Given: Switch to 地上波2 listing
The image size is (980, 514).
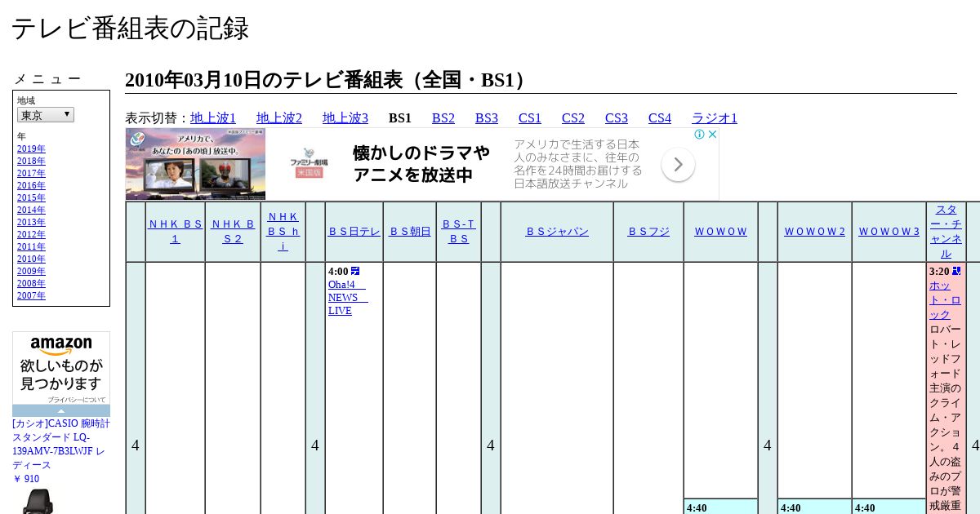Looking at the screenshot, I should pos(279,118).
